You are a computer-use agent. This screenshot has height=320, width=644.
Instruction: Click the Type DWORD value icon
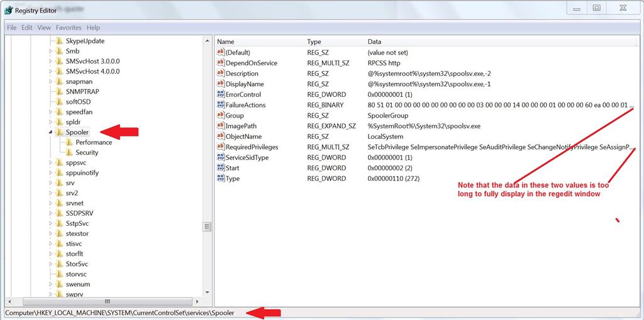pos(221,179)
